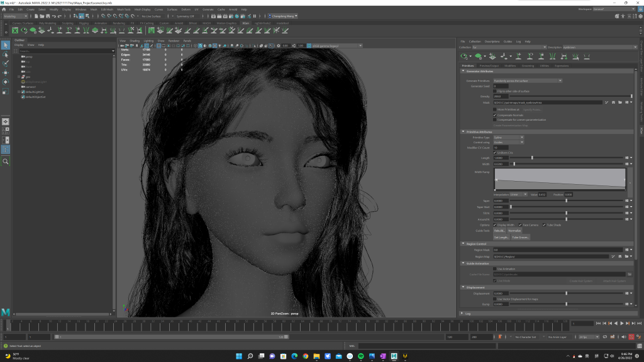Enable Flip to other side of surface
The height and width of the screenshot is (362, 644).
click(x=496, y=91)
